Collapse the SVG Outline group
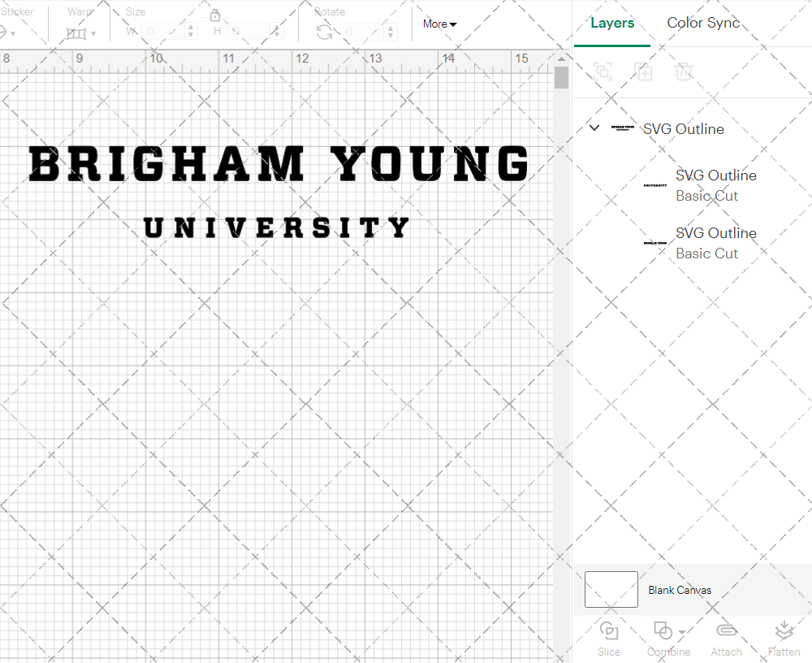Screen dimensions: 812x663 point(594,128)
